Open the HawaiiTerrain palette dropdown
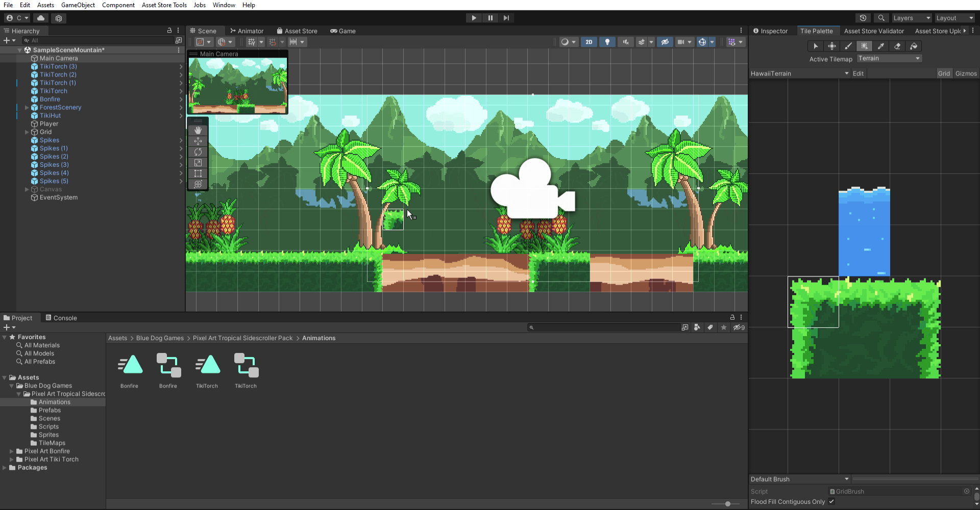 (x=800, y=73)
